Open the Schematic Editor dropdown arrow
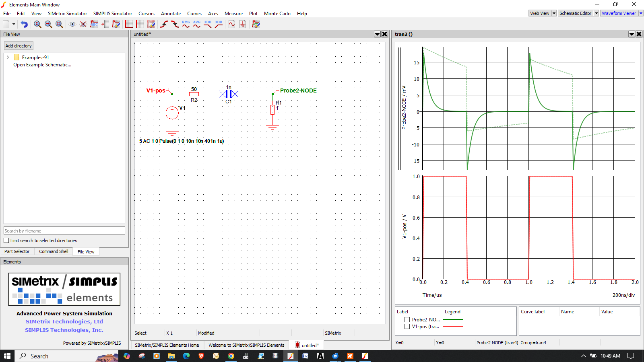This screenshot has height=362, width=644. point(596,13)
